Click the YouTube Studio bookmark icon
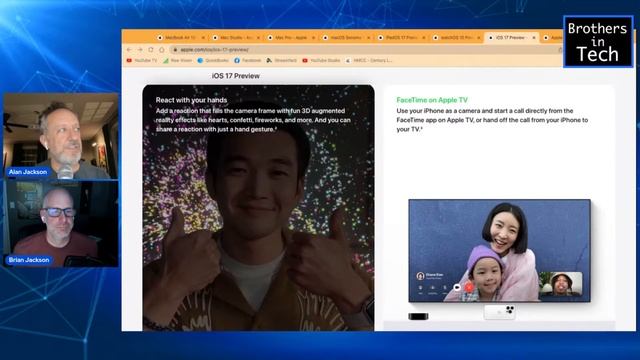This screenshot has height=360, width=640. pos(305,60)
